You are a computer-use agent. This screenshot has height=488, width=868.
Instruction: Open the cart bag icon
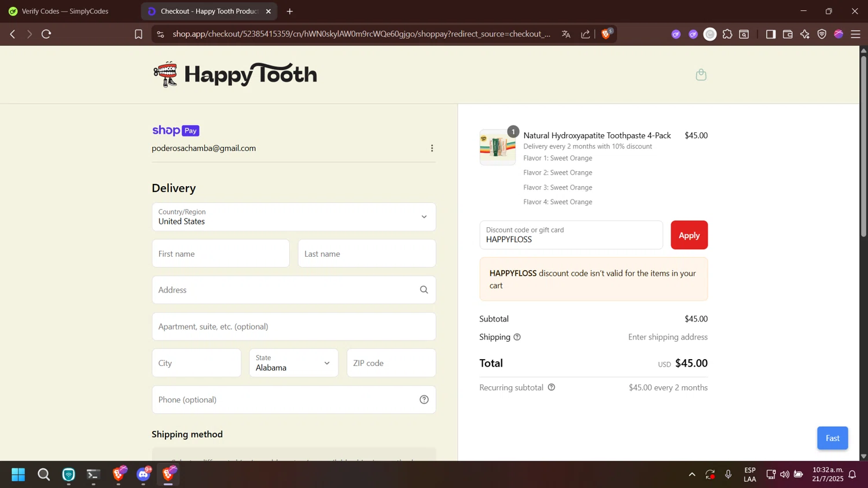click(701, 75)
